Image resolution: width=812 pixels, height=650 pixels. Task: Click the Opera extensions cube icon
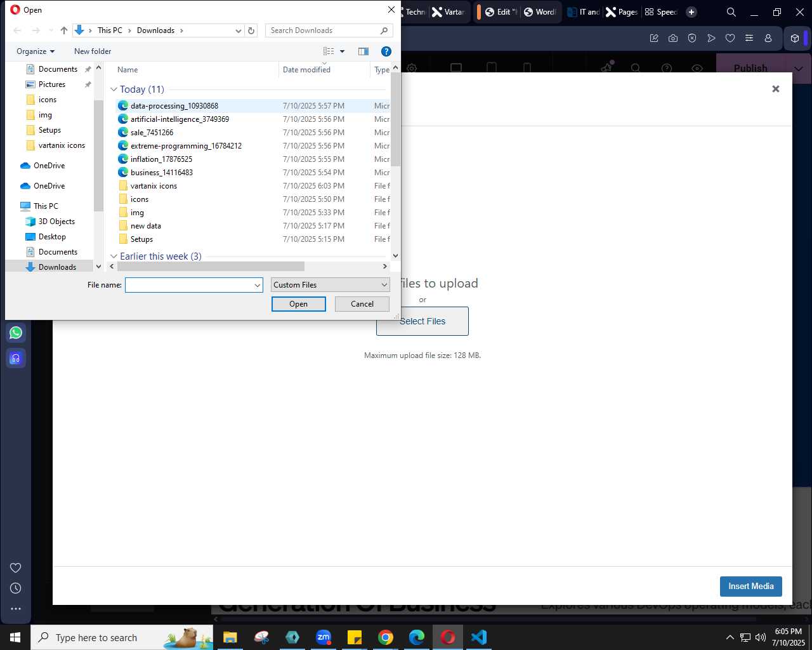click(x=794, y=38)
